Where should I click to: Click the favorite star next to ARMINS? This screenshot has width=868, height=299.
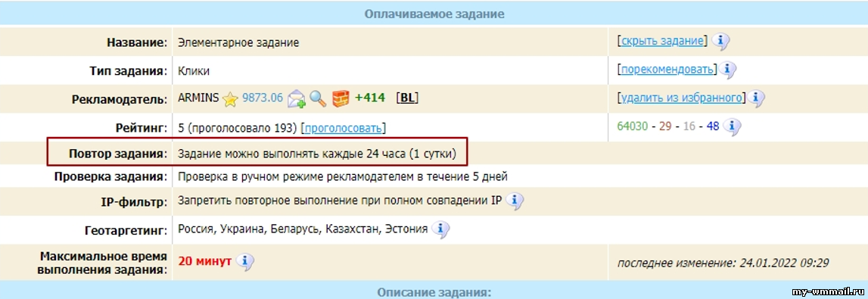(x=230, y=98)
